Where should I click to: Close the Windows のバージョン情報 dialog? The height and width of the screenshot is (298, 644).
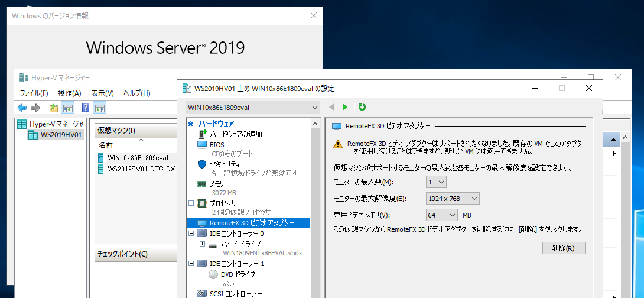314,15
